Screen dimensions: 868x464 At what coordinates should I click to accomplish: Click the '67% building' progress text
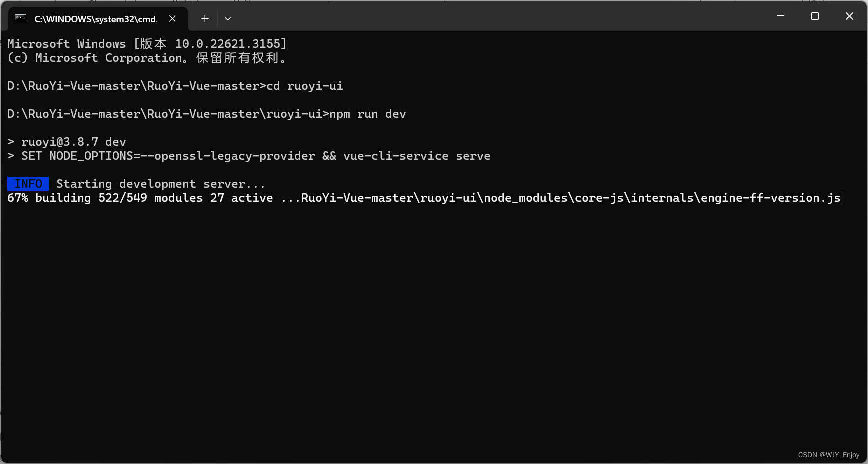point(49,198)
